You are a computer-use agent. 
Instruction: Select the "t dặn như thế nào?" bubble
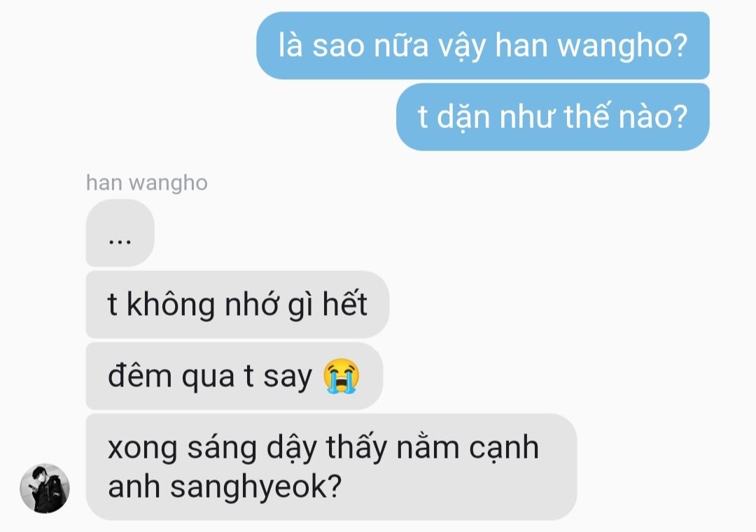[552, 117]
